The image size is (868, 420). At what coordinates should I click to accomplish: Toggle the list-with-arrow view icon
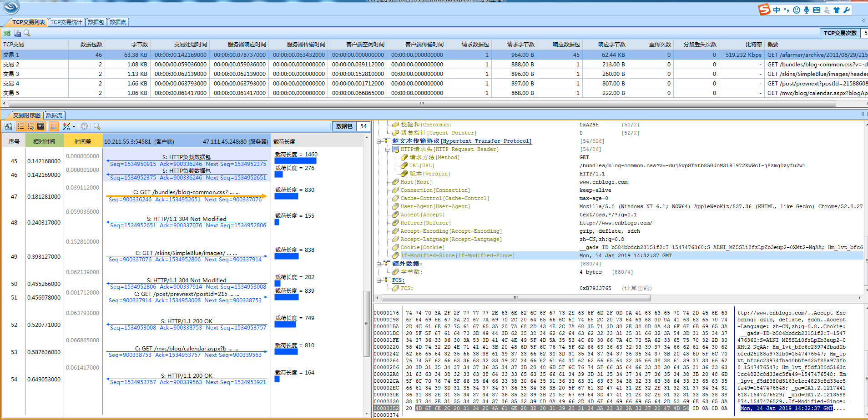point(31,126)
